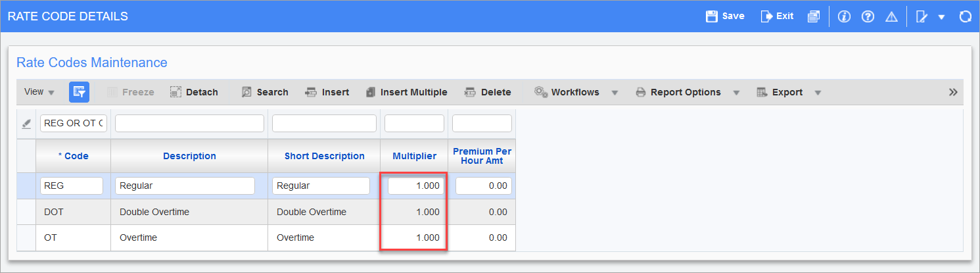Select the DOT code cell
Viewport: 980px width, 273px height.
coord(73,212)
